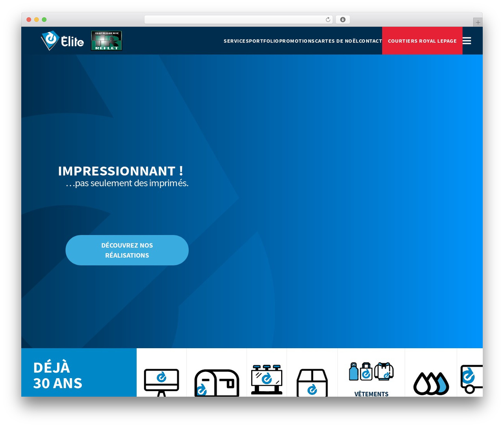Viewport: 504px width, 427px height.
Task: Minimize the browser window
Action: [37, 20]
